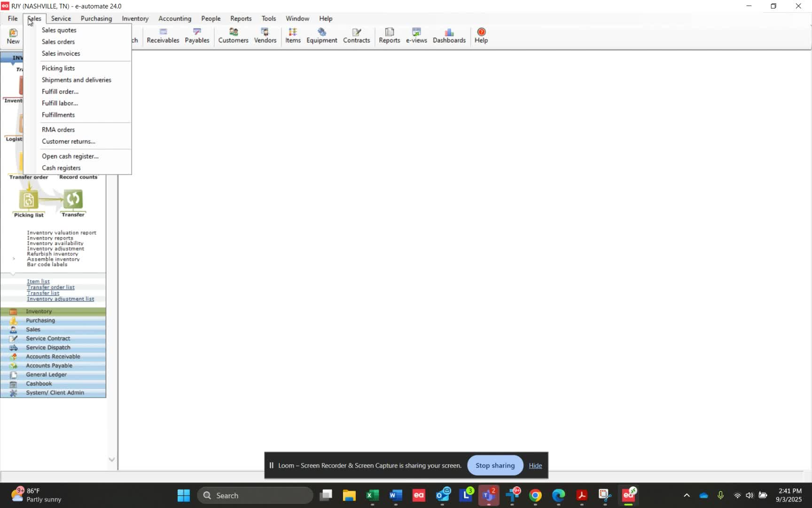Open the Service menu
812x508 pixels.
(x=61, y=18)
